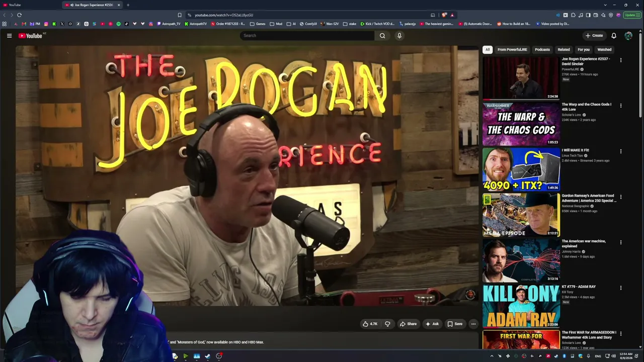The height and width of the screenshot is (362, 644).
Task: Open the Instagram bookmark icon
Action: [x=46, y=24]
